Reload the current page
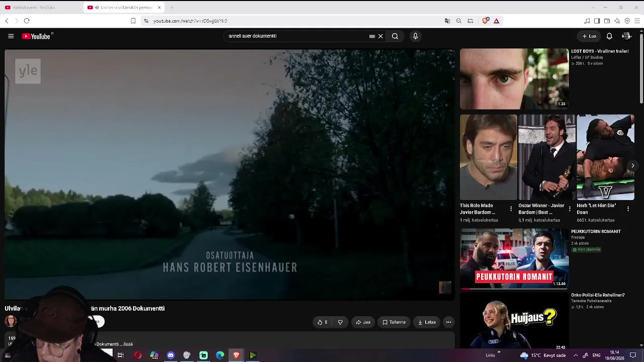Screen dimensions: 644x362 pyautogui.click(x=27, y=21)
